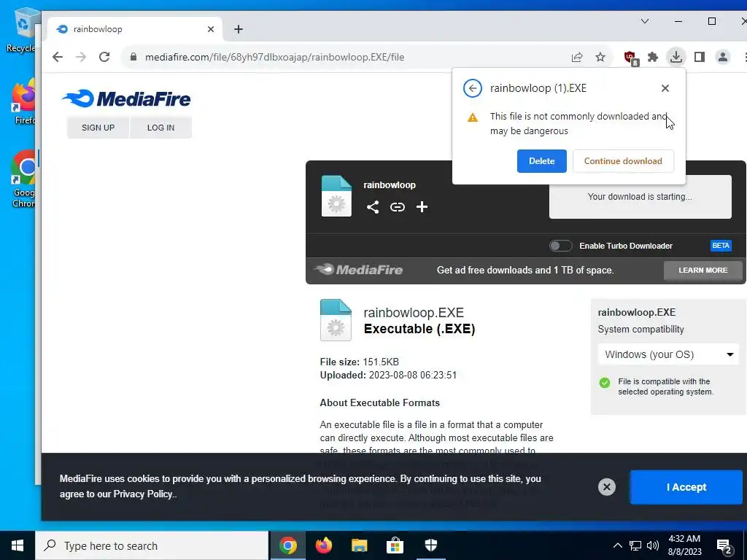Toggle the browser side panel icon
The width and height of the screenshot is (747, 560).
tap(700, 57)
